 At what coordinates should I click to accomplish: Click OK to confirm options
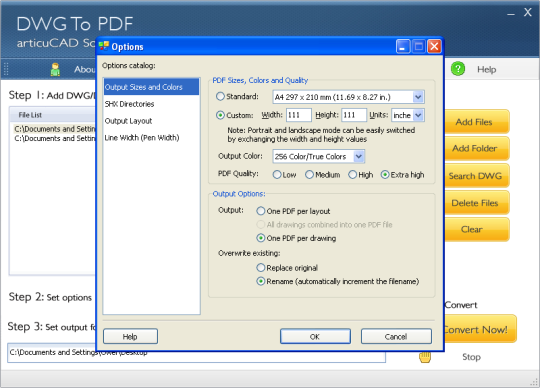pos(315,336)
